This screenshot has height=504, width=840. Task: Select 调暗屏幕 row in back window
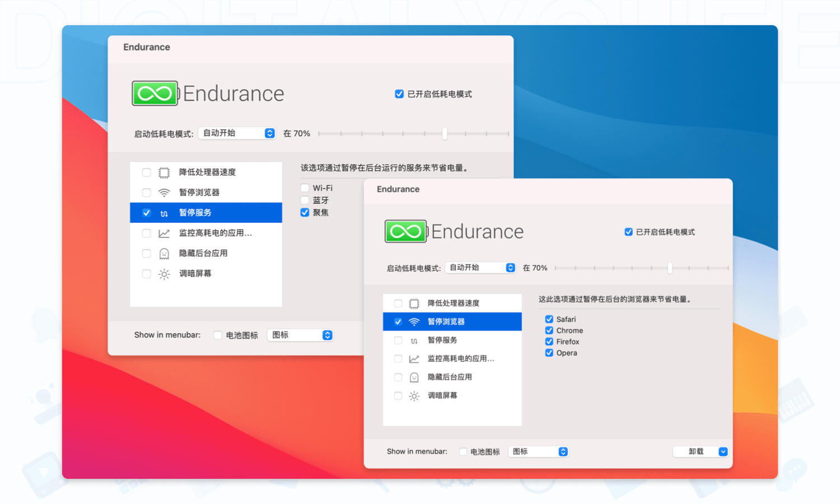click(x=206, y=274)
